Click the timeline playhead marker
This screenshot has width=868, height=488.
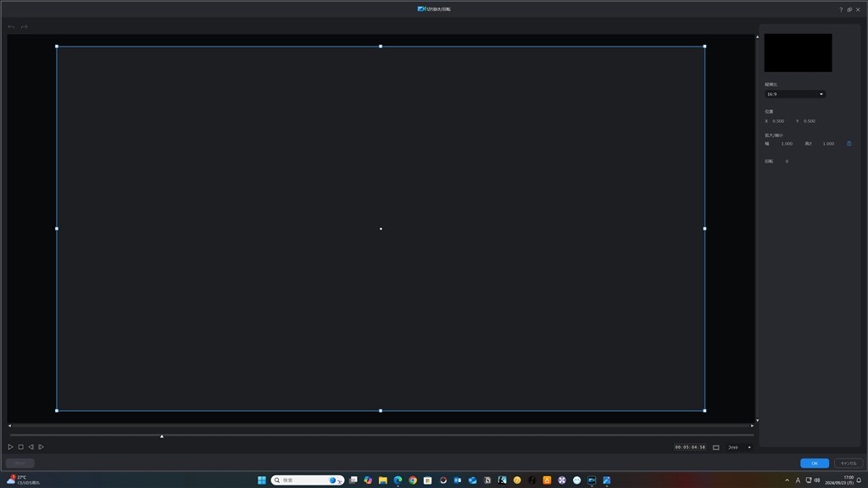coord(162,436)
